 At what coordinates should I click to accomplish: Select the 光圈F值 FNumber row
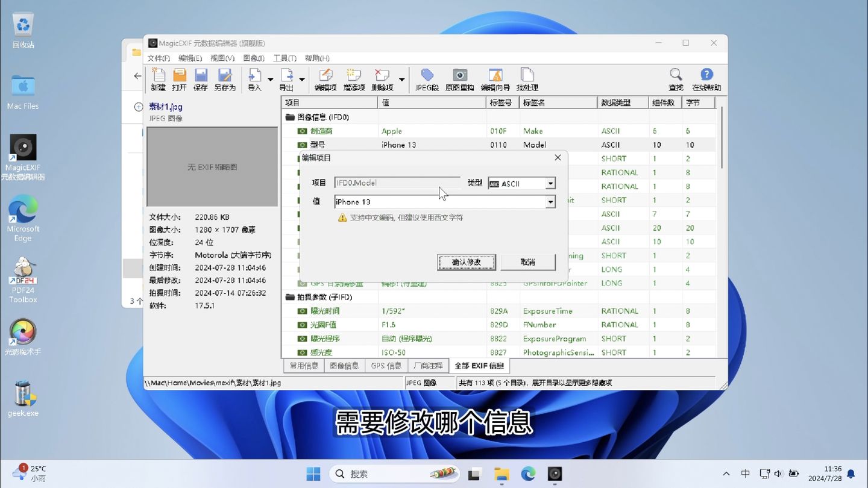(498, 325)
